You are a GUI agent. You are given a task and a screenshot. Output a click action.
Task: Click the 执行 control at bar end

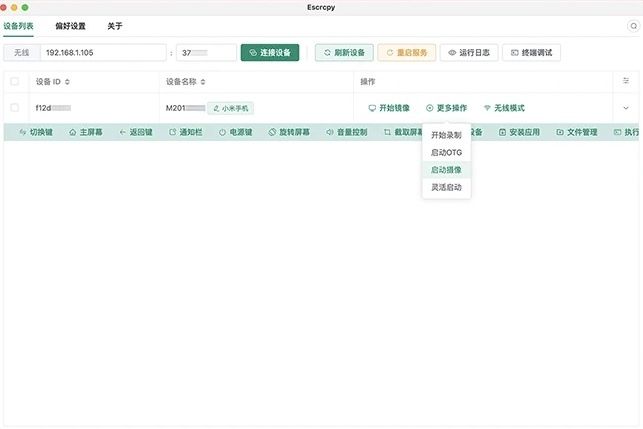point(626,132)
